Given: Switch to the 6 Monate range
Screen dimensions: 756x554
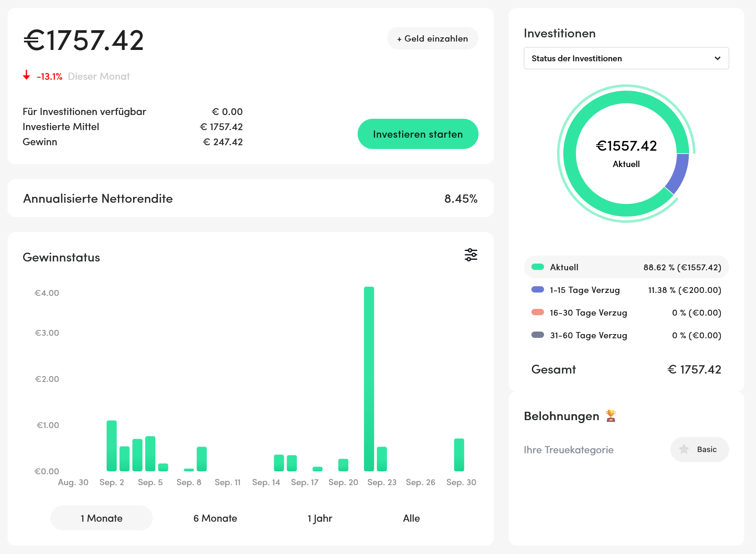Looking at the screenshot, I should [x=215, y=518].
